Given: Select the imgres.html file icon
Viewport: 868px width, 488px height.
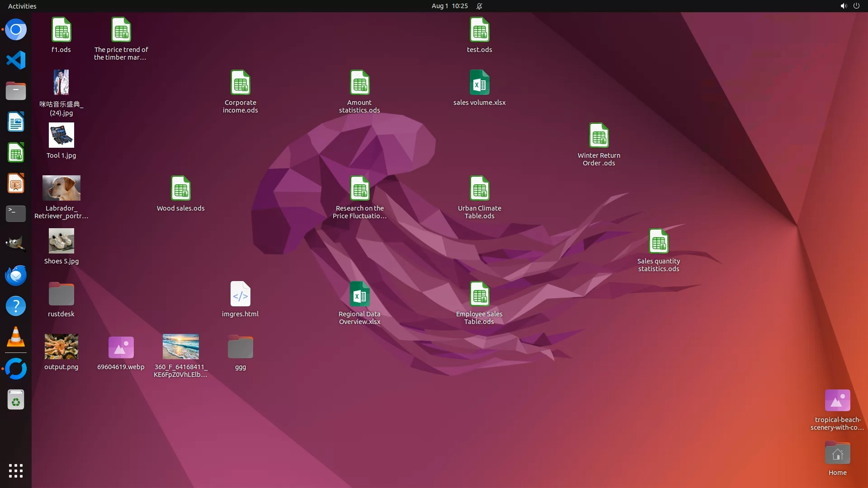Looking at the screenshot, I should (240, 294).
